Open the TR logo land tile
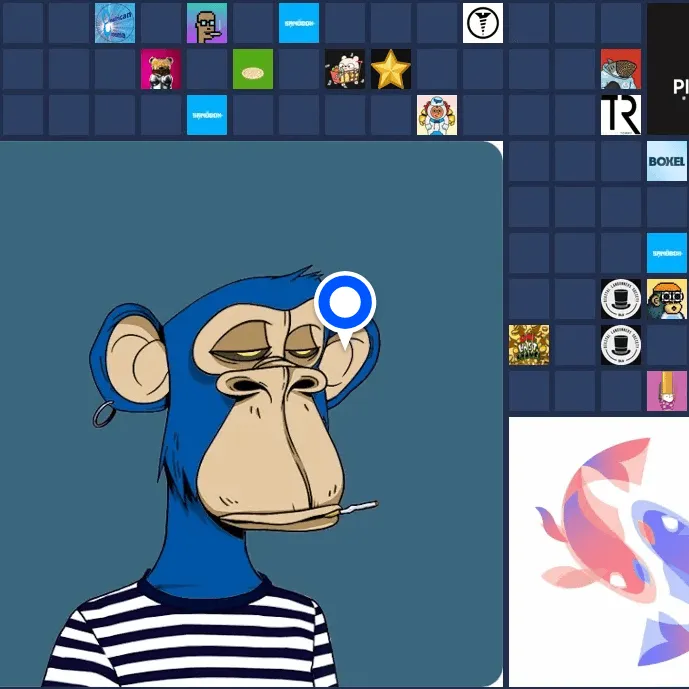The height and width of the screenshot is (689, 689). coord(621,115)
